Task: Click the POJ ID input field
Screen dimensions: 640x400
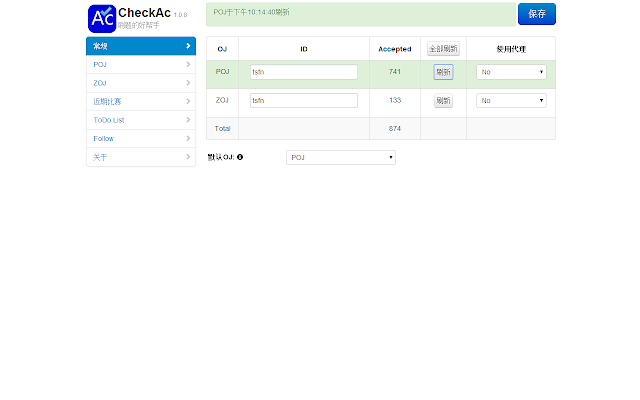Action: click(x=304, y=72)
